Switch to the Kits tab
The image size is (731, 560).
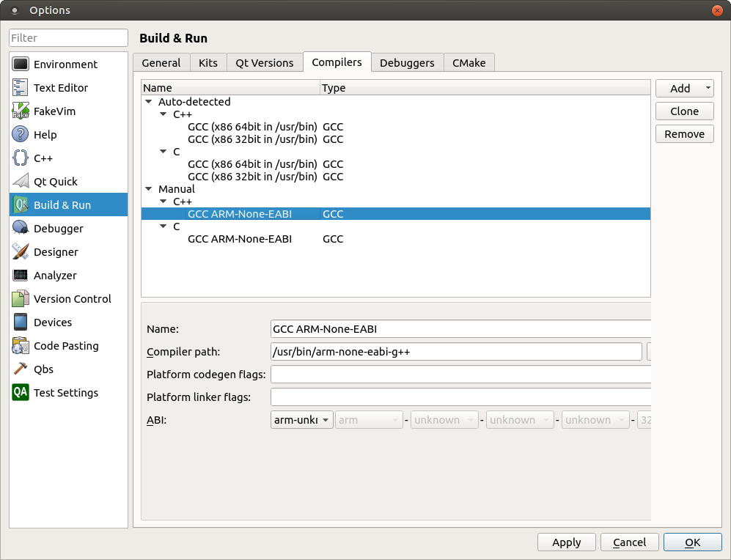[x=208, y=63]
